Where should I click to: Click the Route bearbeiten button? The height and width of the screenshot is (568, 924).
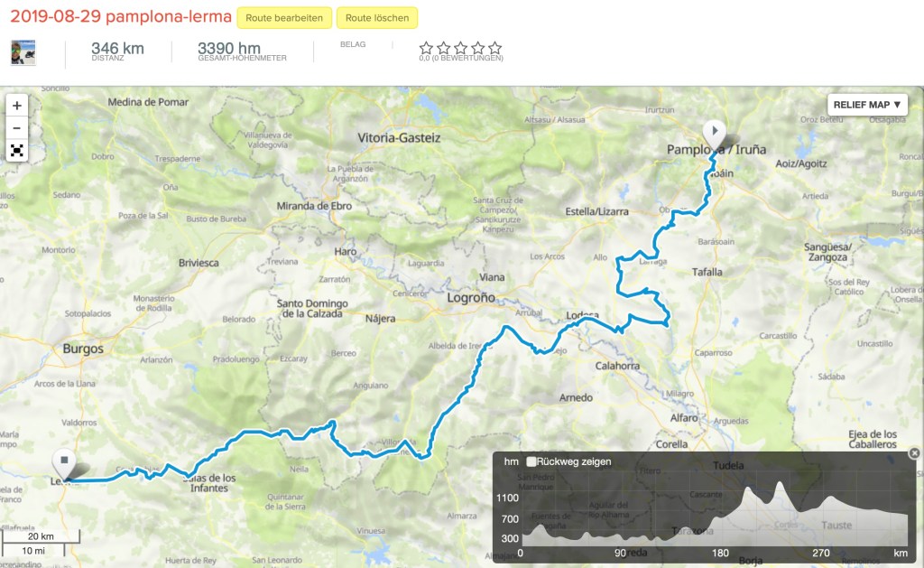(x=284, y=18)
